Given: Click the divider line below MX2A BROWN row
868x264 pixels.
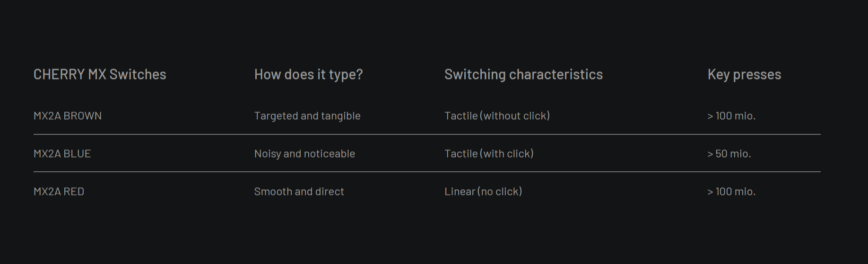Looking at the screenshot, I should (427, 134).
